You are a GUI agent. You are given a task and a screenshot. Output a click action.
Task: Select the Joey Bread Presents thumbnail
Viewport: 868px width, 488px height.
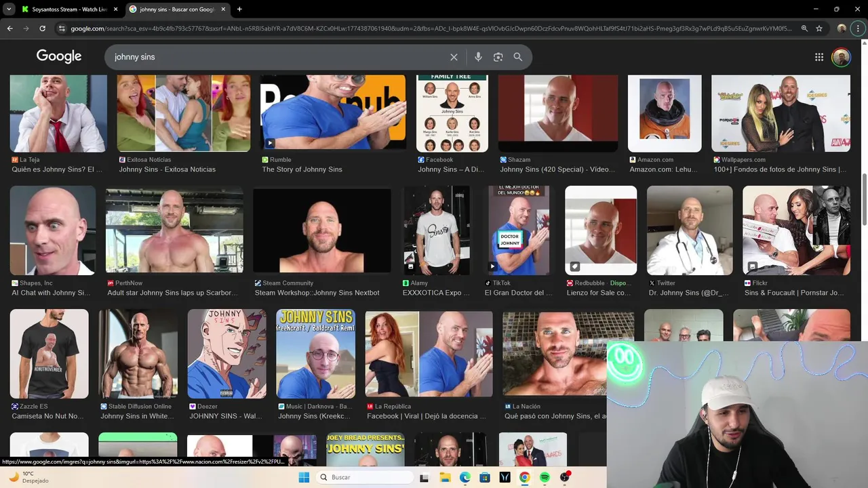click(x=366, y=450)
